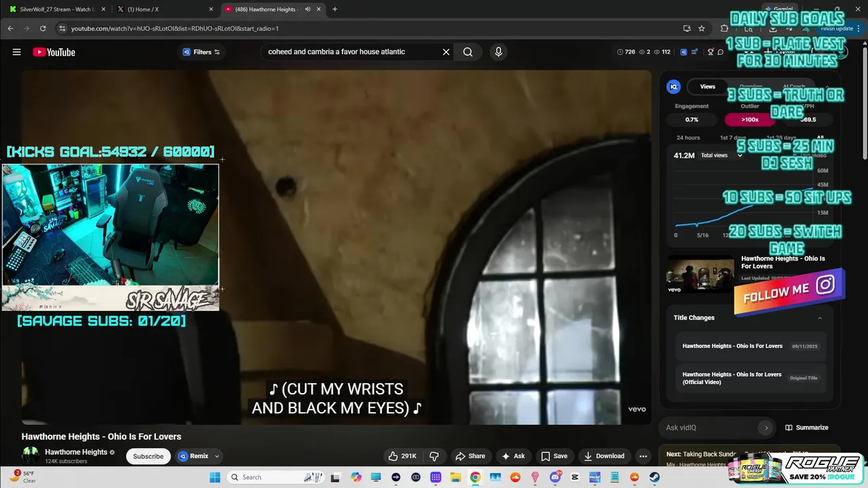Click the site info icon in address bar

point(62,28)
